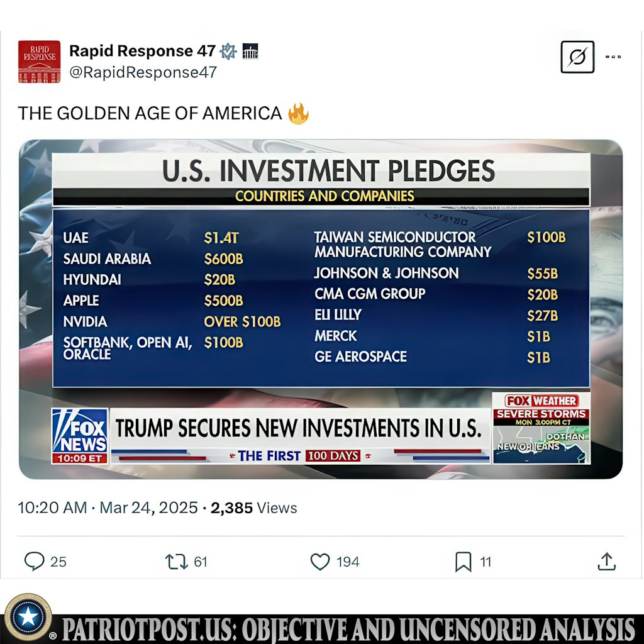This screenshot has height=644, width=644.
Task: Click the share upload arrow icon
Action: (x=606, y=561)
